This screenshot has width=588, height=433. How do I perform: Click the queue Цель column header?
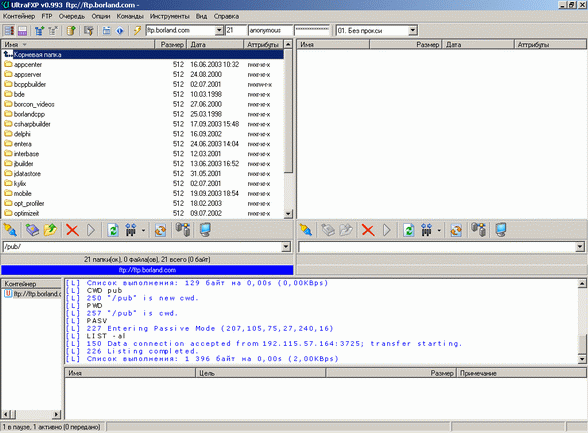coord(260,373)
